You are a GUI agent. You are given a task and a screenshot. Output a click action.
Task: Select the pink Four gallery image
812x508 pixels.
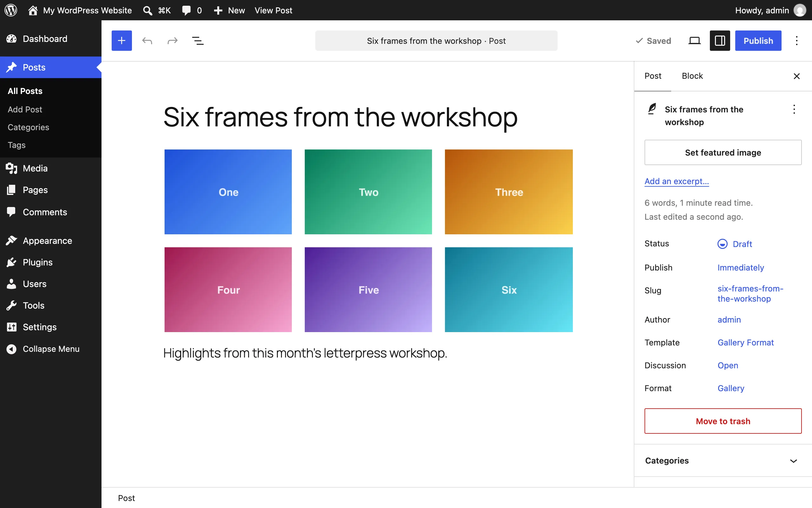pyautogui.click(x=228, y=290)
